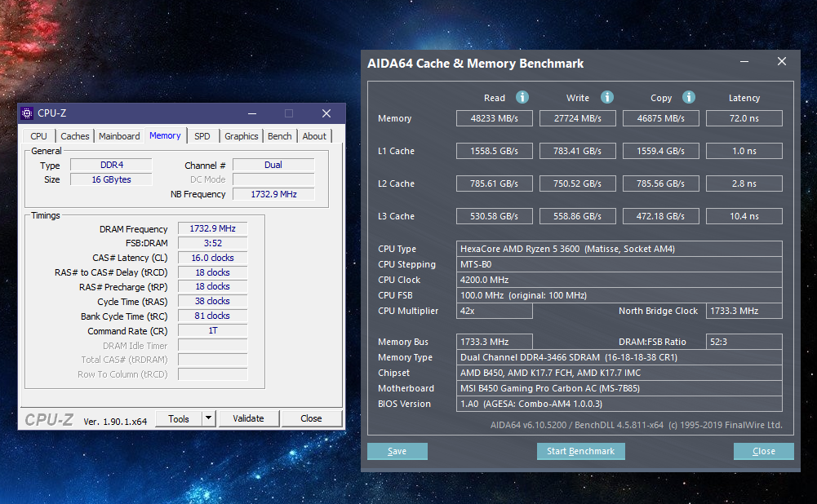The height and width of the screenshot is (504, 817).
Task: Click the North Bridge Clock value 1733.3 MHz
Action: pyautogui.click(x=744, y=311)
